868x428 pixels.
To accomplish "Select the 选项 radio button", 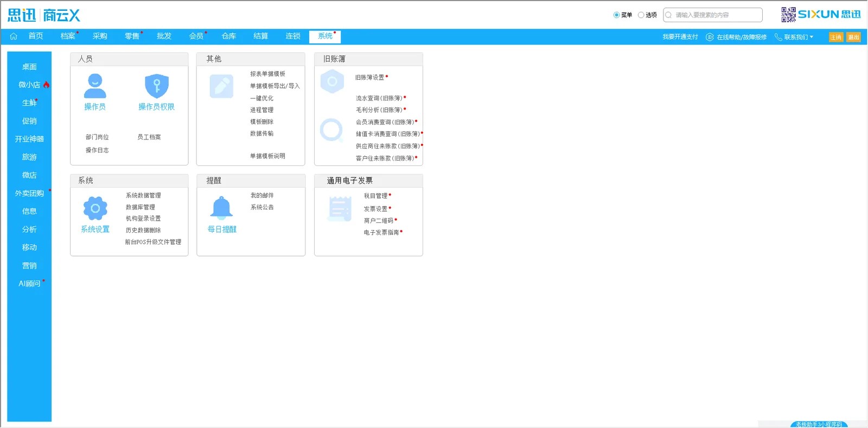I will pyautogui.click(x=641, y=15).
